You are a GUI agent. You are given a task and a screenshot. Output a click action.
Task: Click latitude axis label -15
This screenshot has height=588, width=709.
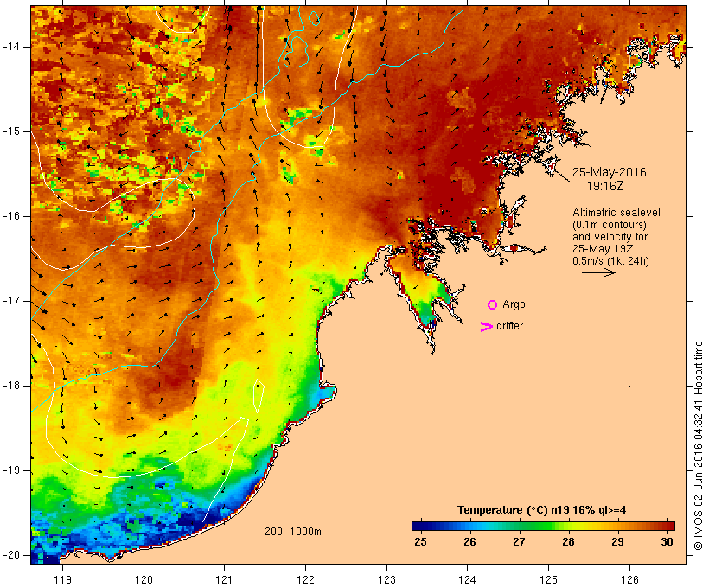coord(11,131)
